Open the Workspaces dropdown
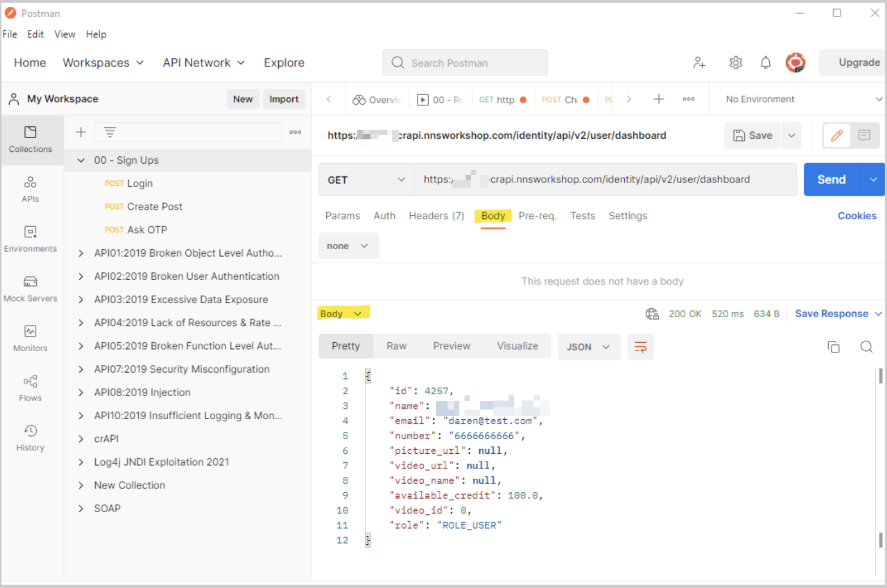This screenshot has width=887, height=588. (103, 63)
